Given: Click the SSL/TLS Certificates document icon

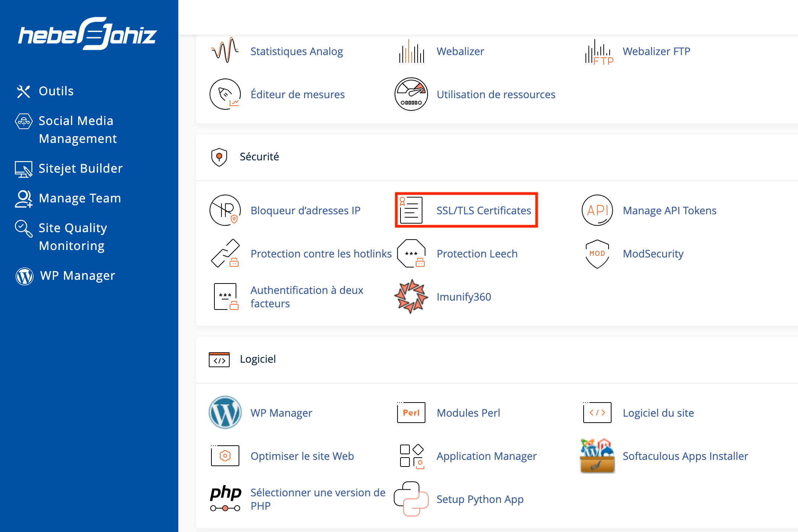Looking at the screenshot, I should click(x=411, y=210).
